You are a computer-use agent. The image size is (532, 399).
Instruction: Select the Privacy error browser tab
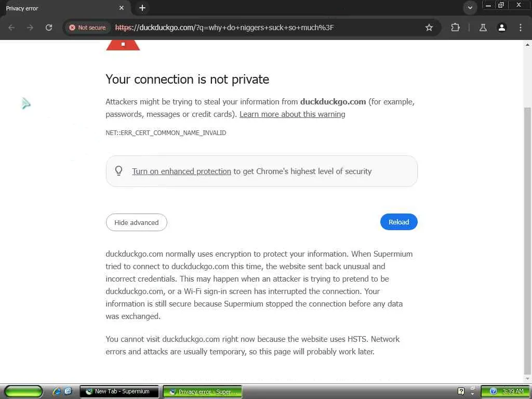(62, 8)
